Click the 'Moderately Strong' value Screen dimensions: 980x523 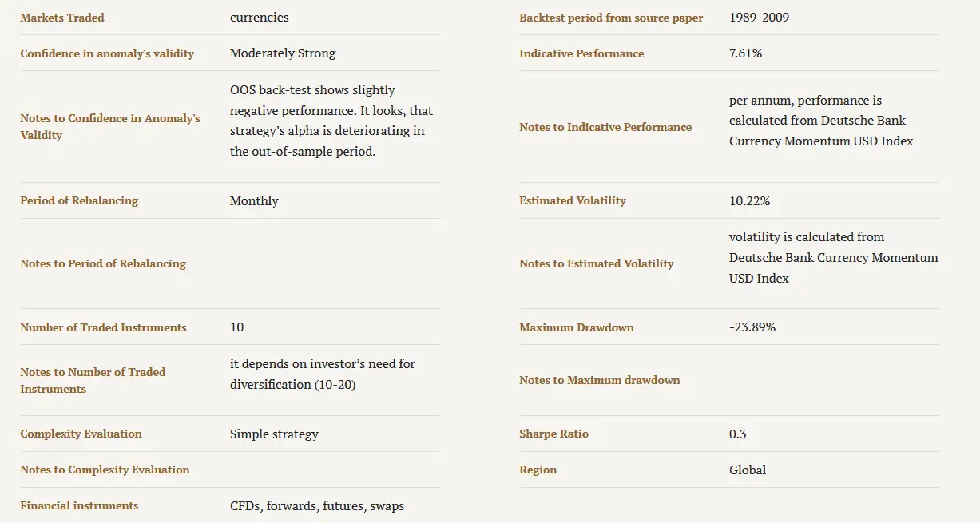click(283, 53)
